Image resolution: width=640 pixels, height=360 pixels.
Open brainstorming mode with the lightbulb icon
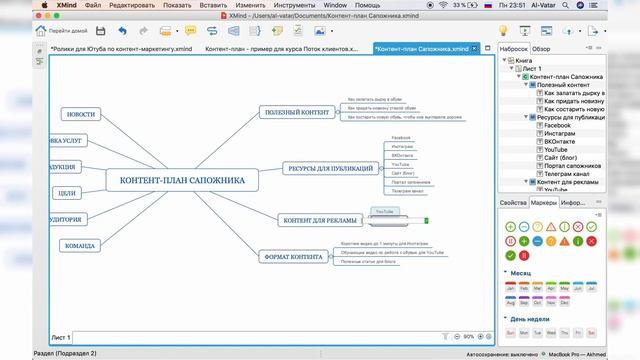point(503,31)
